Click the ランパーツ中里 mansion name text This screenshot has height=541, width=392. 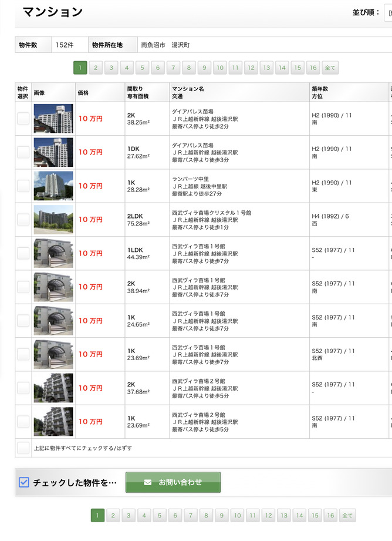pos(190,179)
